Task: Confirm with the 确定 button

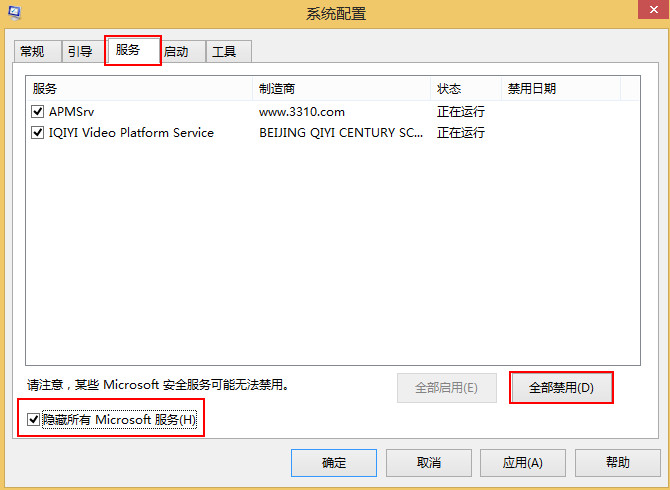Action: [x=334, y=462]
